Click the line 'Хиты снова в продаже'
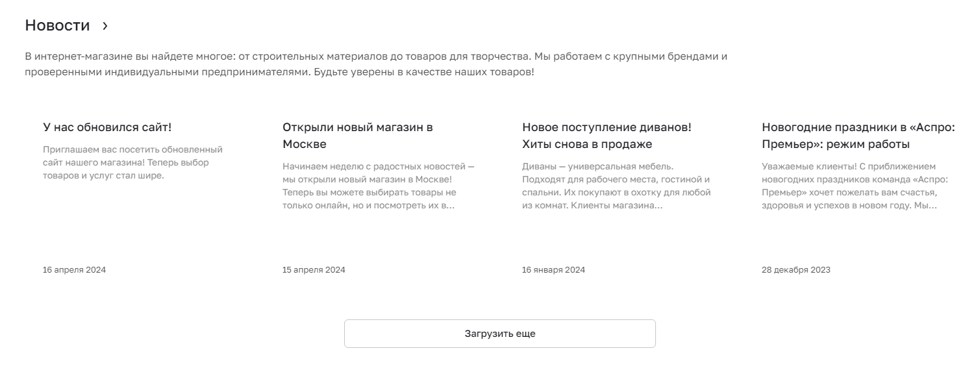980x370 pixels. [587, 144]
